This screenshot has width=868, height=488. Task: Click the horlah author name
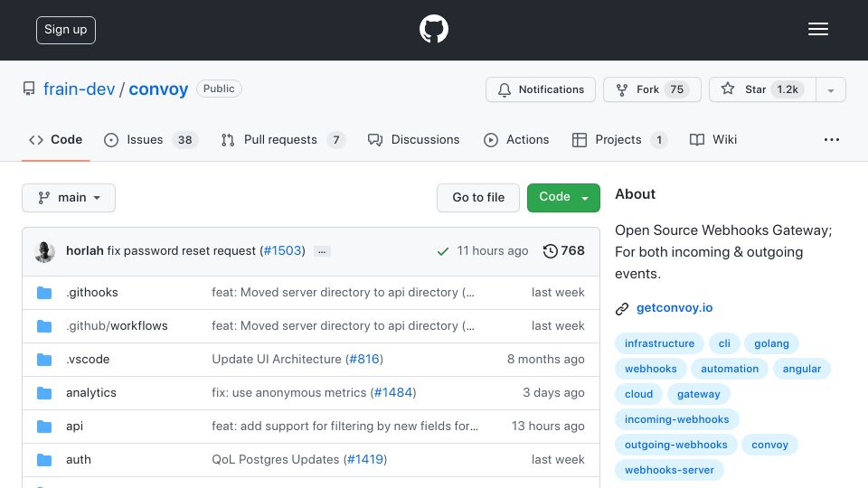pyautogui.click(x=85, y=250)
